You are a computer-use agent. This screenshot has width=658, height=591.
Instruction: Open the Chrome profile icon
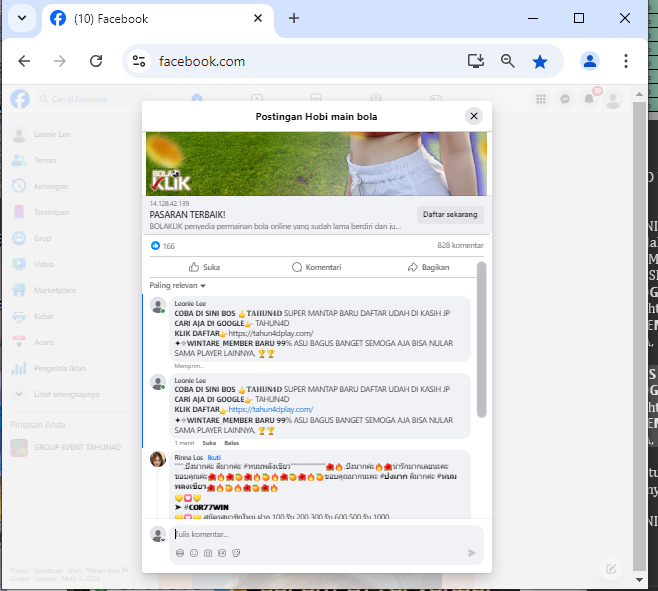pyautogui.click(x=590, y=61)
